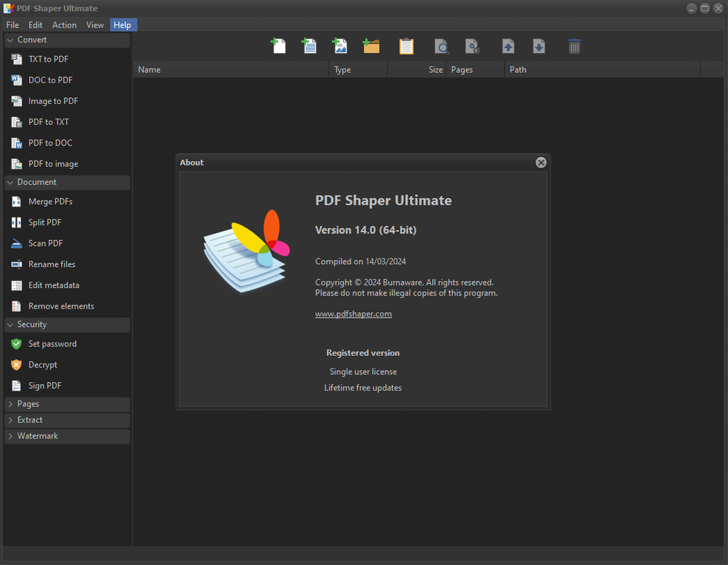
Task: Move file up with arrow icon
Action: 508,46
